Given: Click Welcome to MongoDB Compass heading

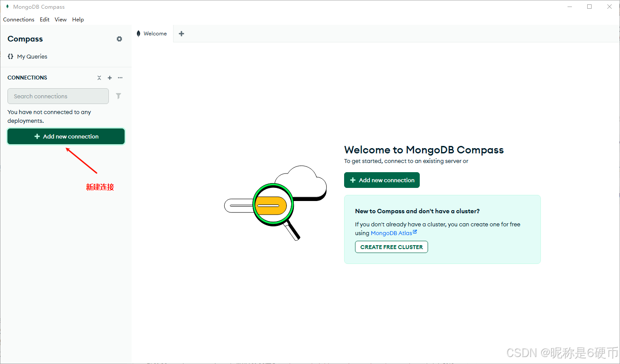Looking at the screenshot, I should tap(424, 150).
